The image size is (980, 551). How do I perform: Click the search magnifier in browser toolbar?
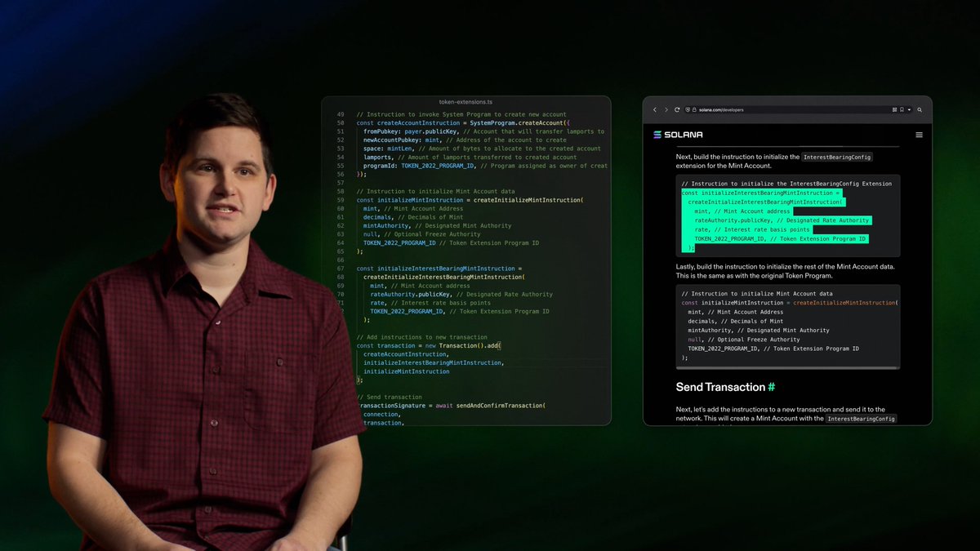(x=920, y=109)
